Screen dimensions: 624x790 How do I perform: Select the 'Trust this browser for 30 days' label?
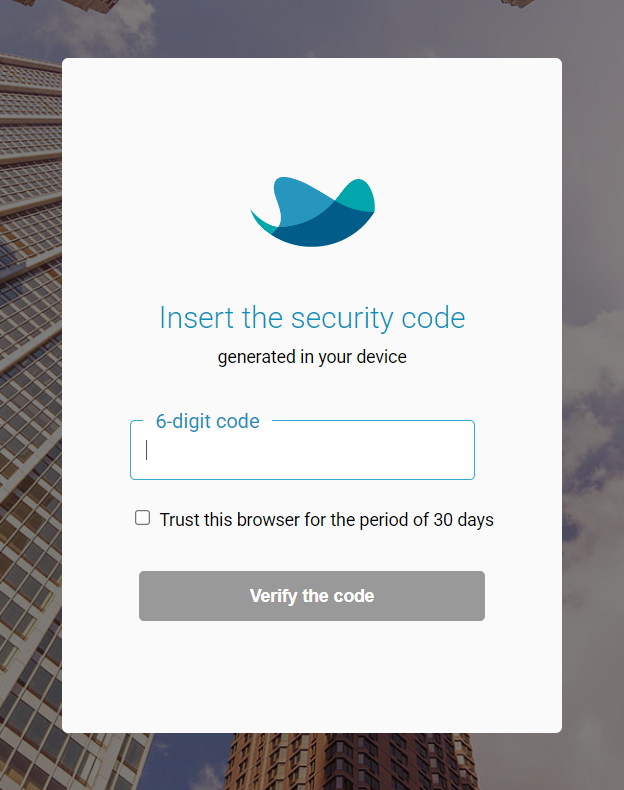(x=326, y=519)
